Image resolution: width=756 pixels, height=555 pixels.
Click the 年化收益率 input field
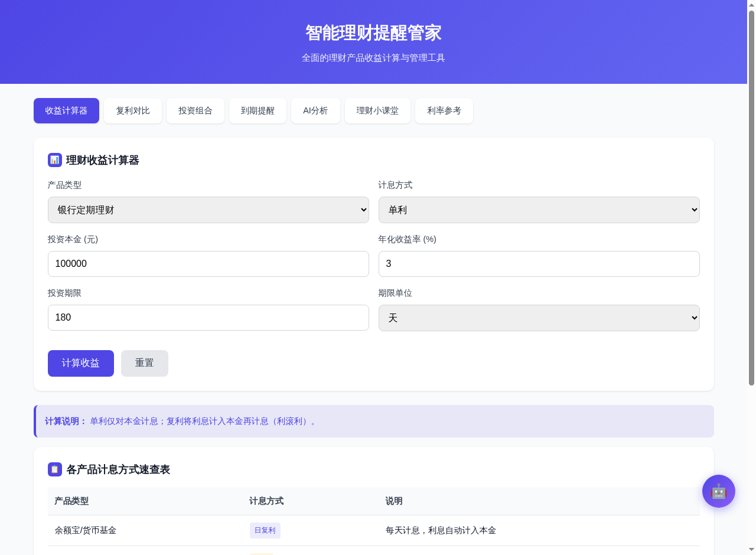(539, 264)
